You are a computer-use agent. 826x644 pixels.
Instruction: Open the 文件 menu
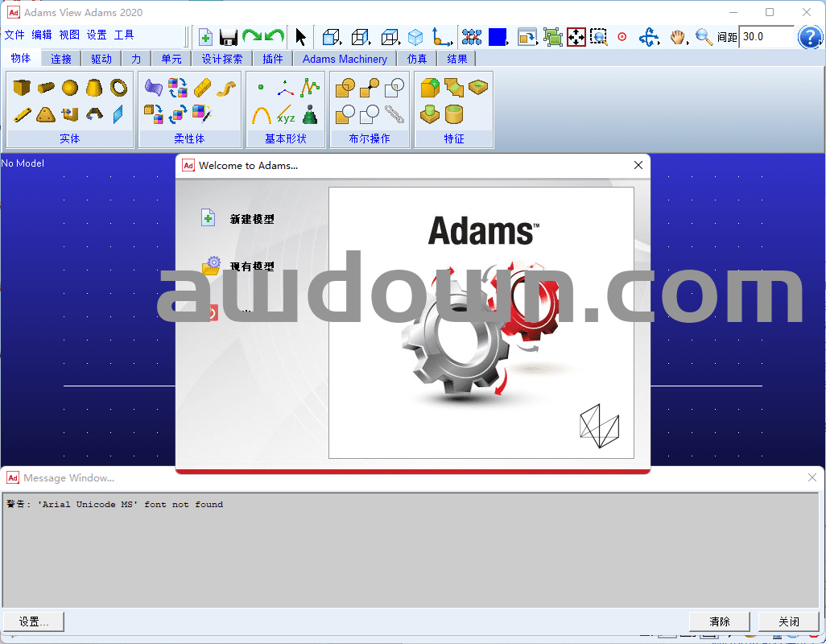coord(14,35)
